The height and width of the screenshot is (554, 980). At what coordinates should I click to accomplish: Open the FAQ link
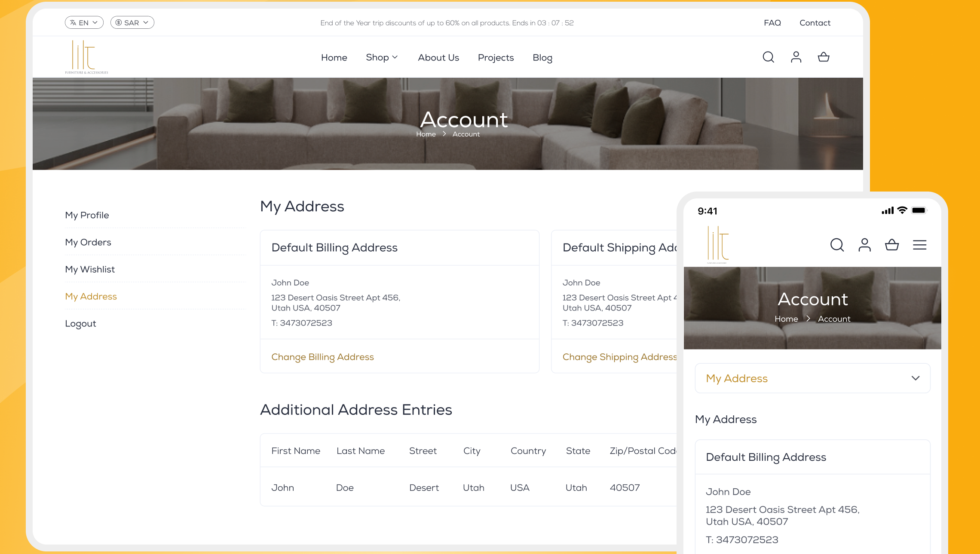point(772,23)
